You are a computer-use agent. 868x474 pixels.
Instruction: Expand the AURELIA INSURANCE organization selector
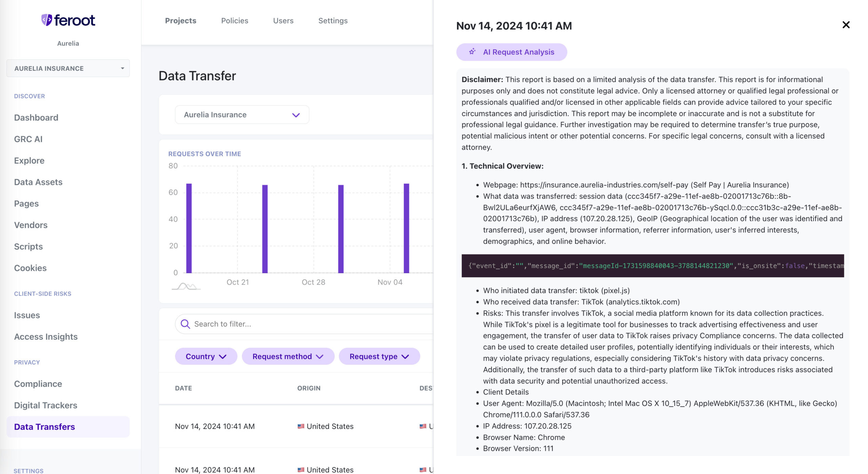(68, 68)
